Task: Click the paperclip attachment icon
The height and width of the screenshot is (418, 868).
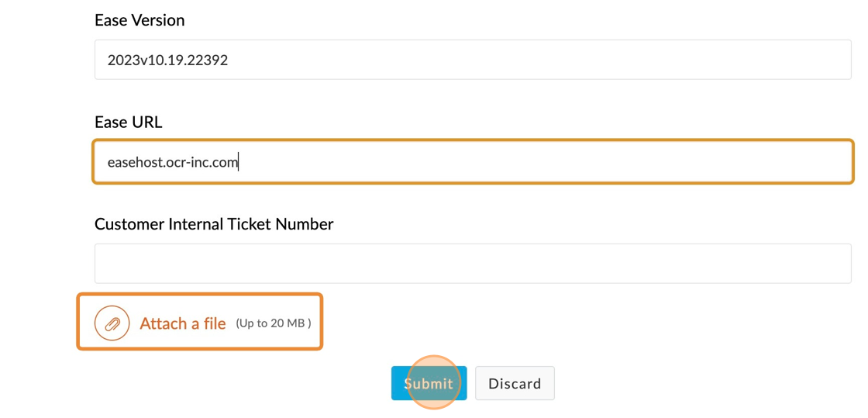Action: click(112, 323)
